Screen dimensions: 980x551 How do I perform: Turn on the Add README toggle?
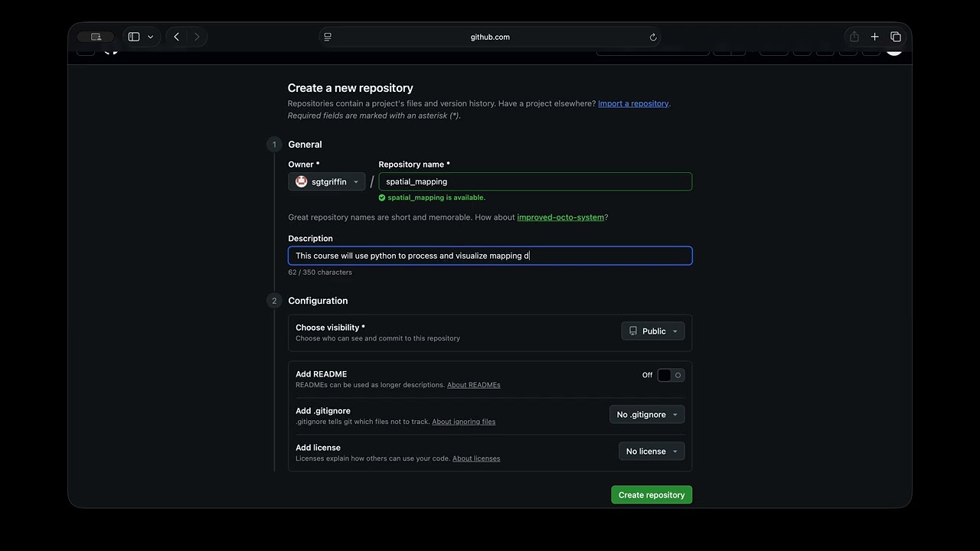[671, 375]
